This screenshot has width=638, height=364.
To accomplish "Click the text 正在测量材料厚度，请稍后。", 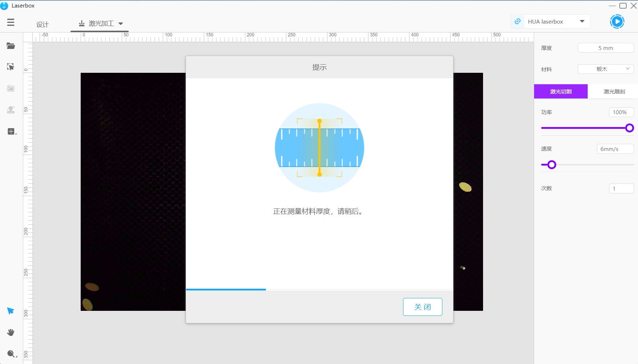I will [318, 211].
